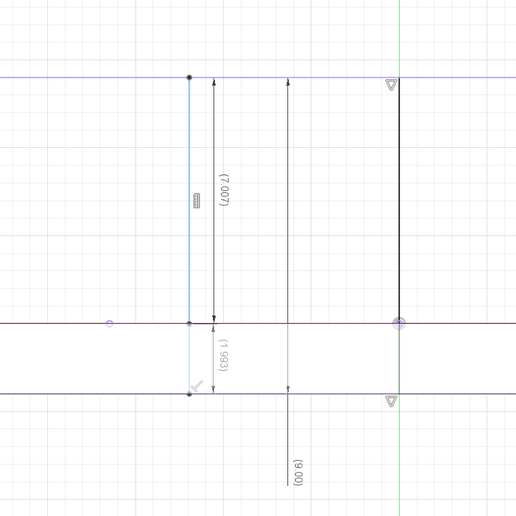Select the black vertical line on the right
Screen dimensions: 516x516
pyautogui.click(x=399, y=200)
